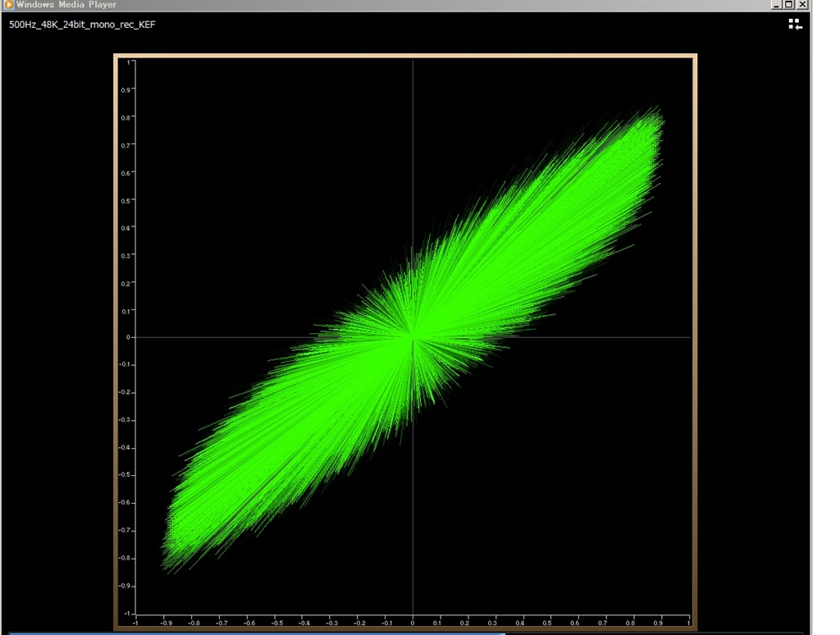Click track title 500Hz_48K_24bit_mono_rec_KEF
The image size is (840, 635).
coord(82,25)
